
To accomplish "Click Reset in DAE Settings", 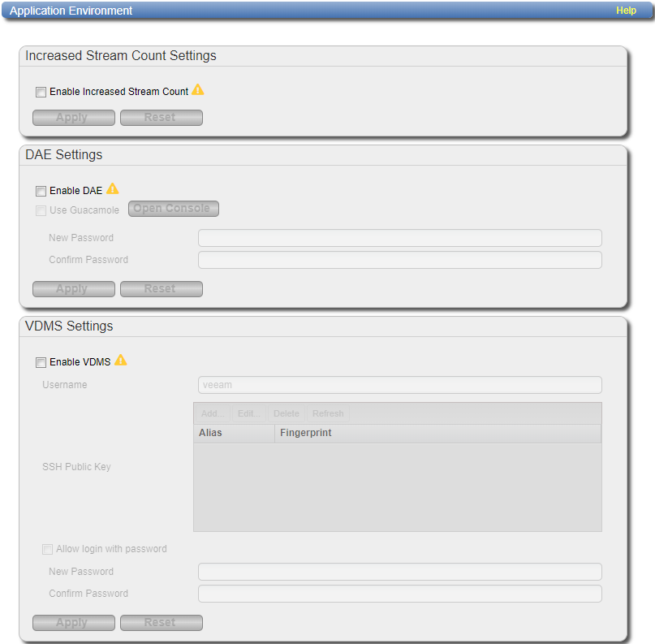I will [x=162, y=289].
